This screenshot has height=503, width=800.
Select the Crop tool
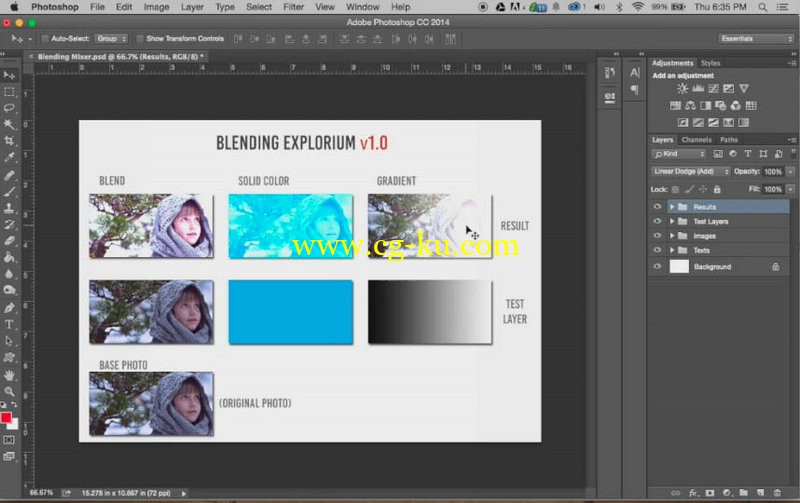[x=9, y=141]
